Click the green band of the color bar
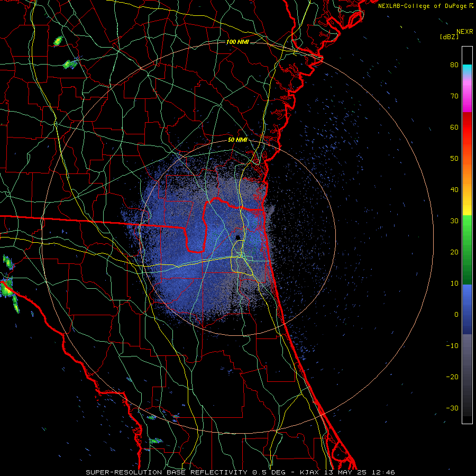Screen dimensions: 476x476 tap(467, 249)
